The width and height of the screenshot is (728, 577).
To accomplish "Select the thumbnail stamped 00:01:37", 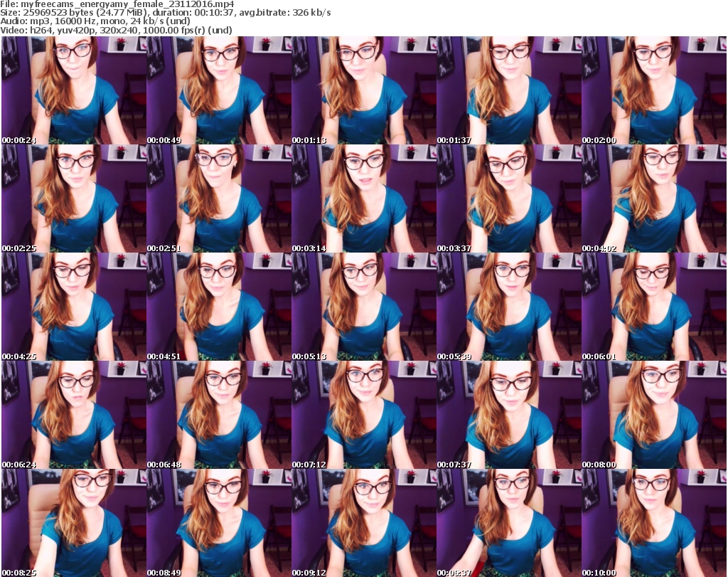I will click(x=509, y=90).
